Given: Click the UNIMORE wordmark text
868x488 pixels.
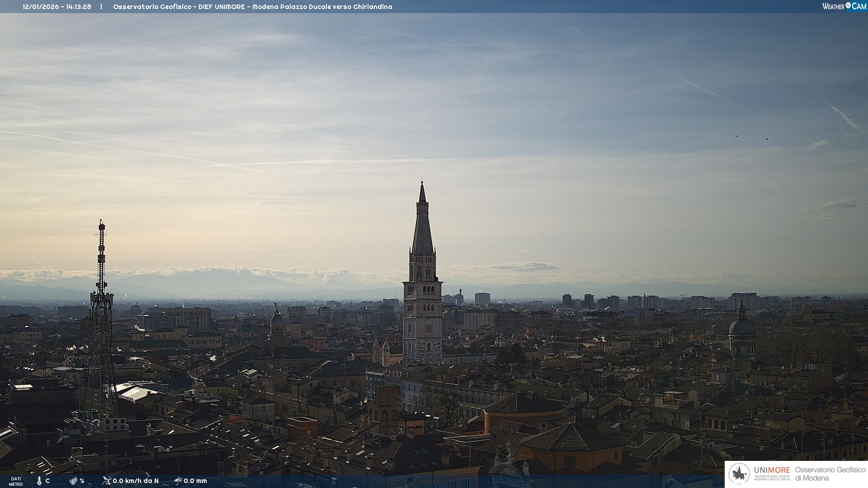Looking at the screenshot, I should (x=772, y=470).
